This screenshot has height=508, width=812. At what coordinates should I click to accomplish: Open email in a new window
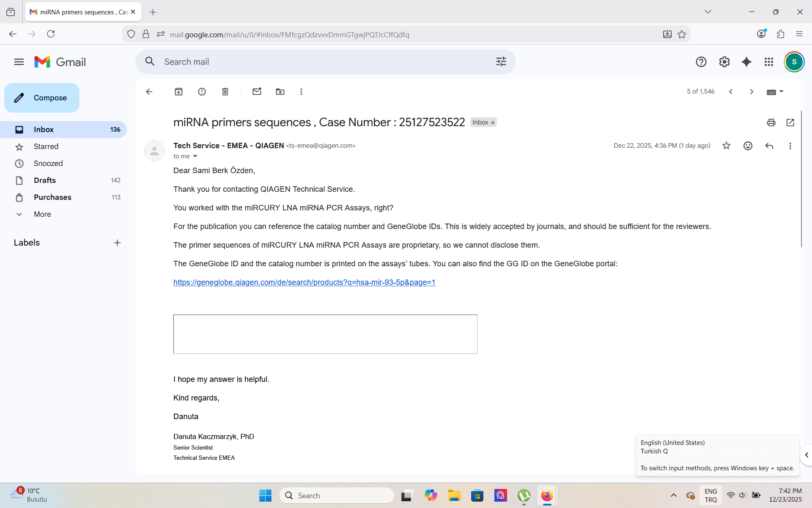790,122
